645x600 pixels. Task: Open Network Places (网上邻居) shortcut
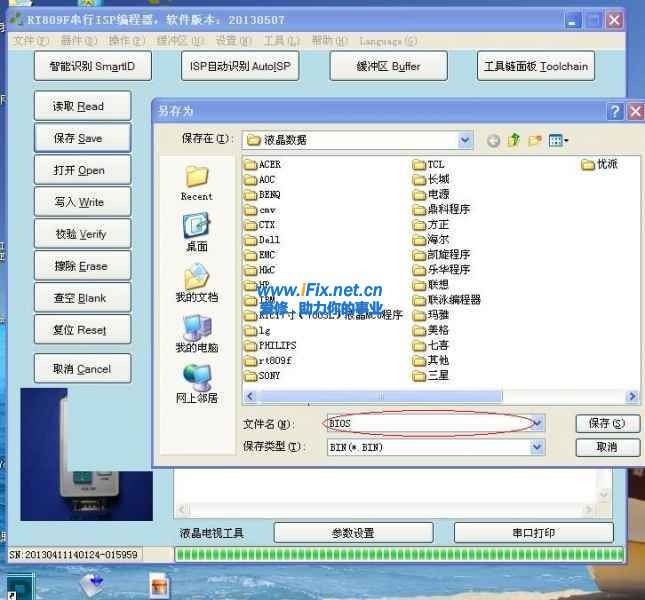click(x=196, y=383)
